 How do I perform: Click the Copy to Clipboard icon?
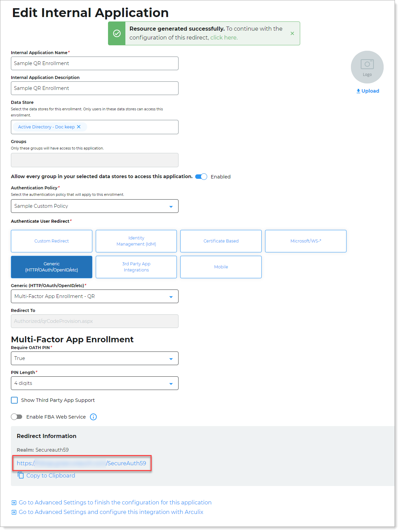(21, 475)
